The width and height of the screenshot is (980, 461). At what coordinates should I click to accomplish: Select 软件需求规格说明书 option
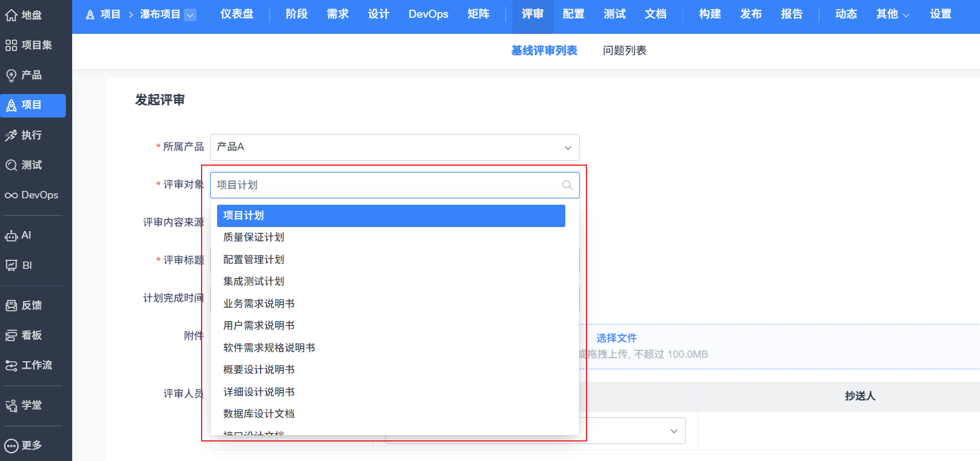click(391, 348)
